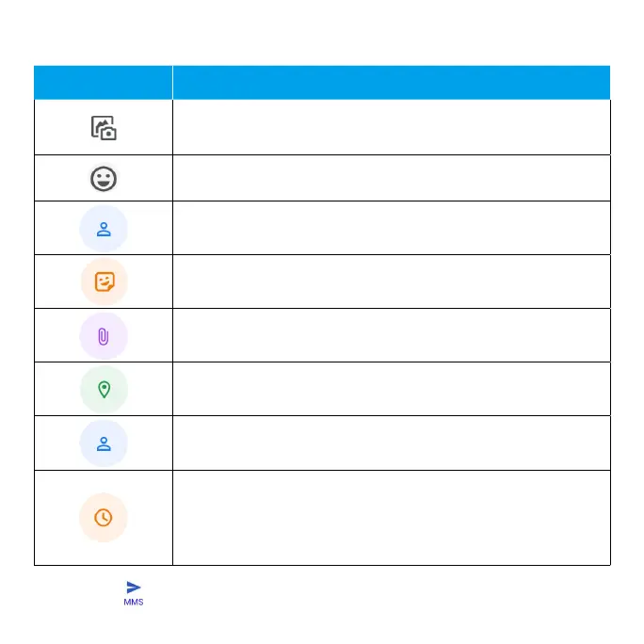The width and height of the screenshot is (644, 644).
Task: Click the gallery and camera icon
Action: click(104, 128)
